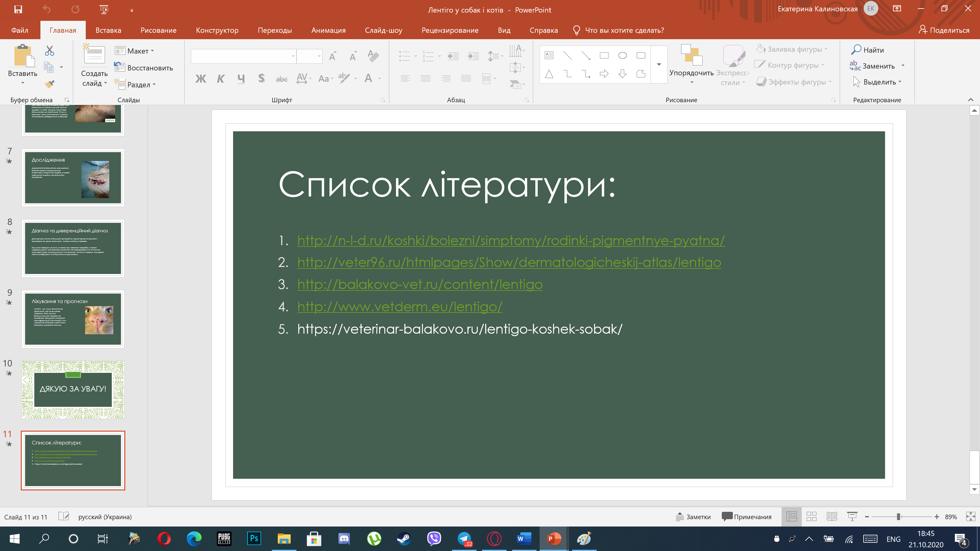Click the Save icon in quick access toolbar

tap(18, 9)
